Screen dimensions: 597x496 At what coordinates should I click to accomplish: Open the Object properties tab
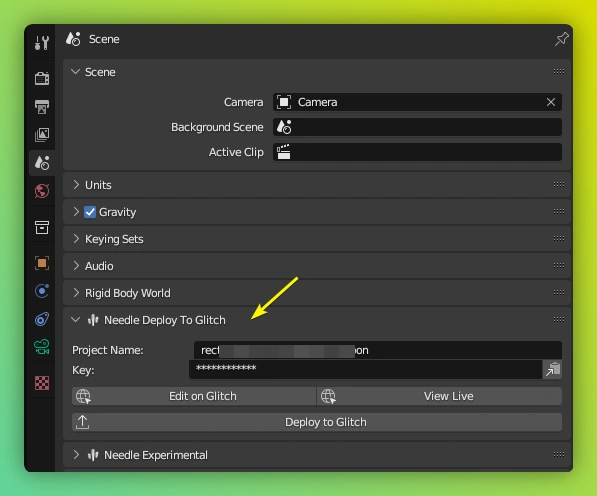point(42,263)
